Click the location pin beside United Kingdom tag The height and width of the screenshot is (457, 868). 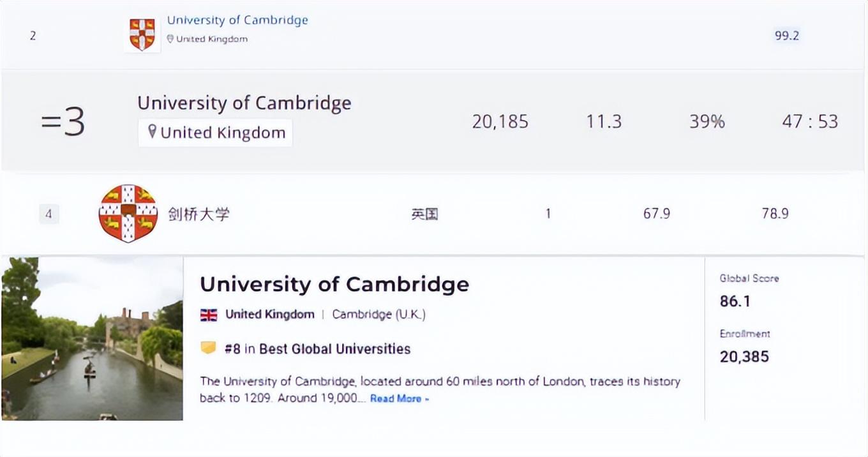coord(152,132)
